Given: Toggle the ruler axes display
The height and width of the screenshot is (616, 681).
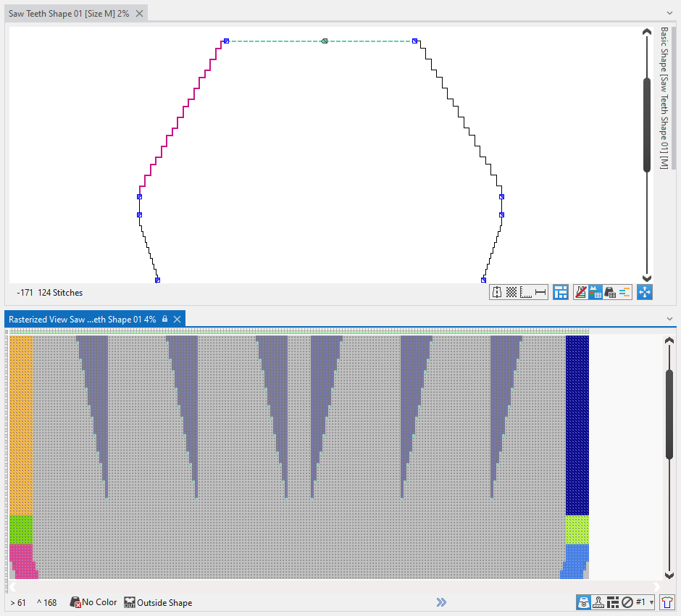Looking at the screenshot, I should coord(525,292).
